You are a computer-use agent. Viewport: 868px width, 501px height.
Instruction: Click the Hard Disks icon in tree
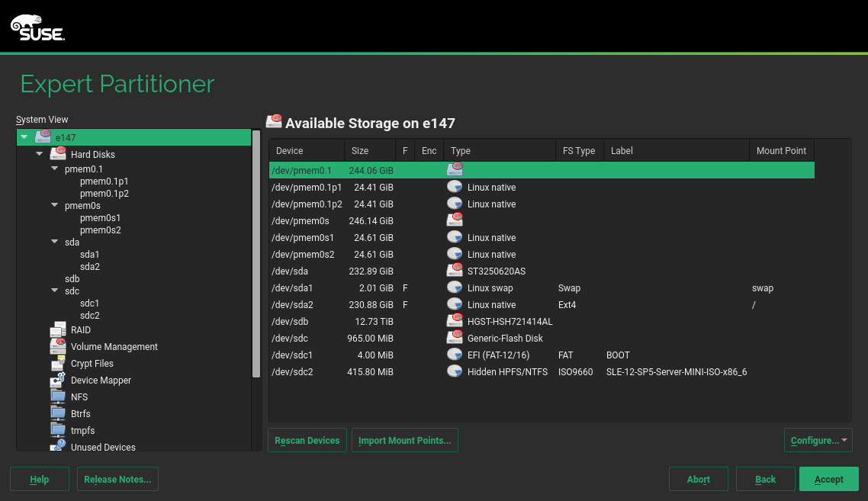tap(58, 155)
